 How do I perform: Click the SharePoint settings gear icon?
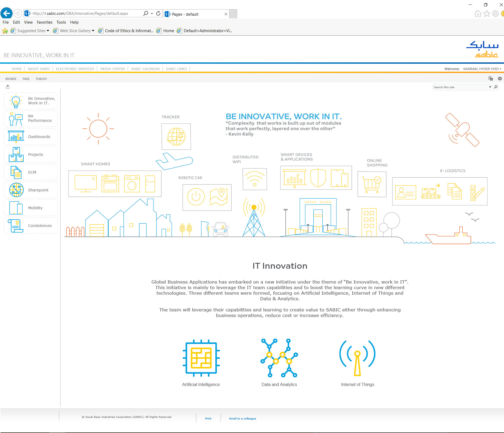[500, 79]
